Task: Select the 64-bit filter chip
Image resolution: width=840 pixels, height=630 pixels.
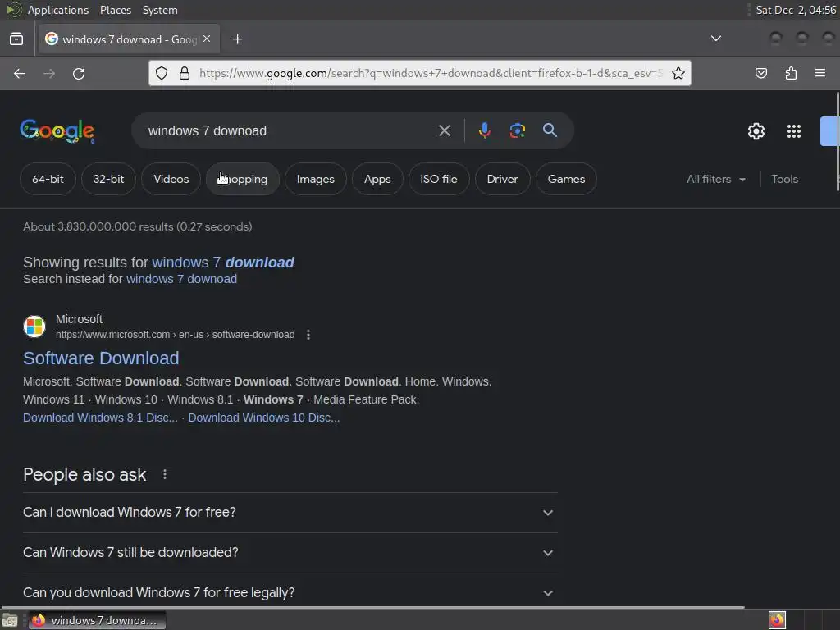Action: point(48,179)
